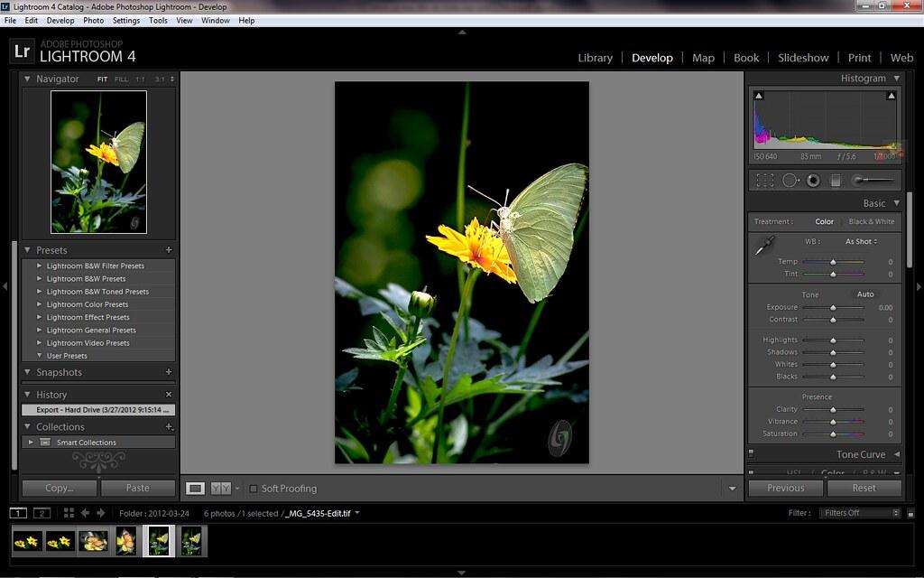The image size is (924, 578).
Task: Click the Auto tone button
Action: click(865, 294)
